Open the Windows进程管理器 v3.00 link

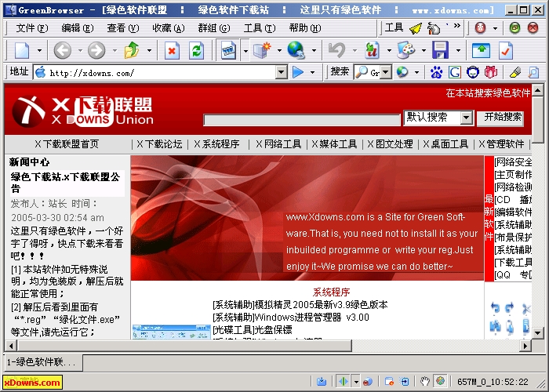(x=311, y=318)
